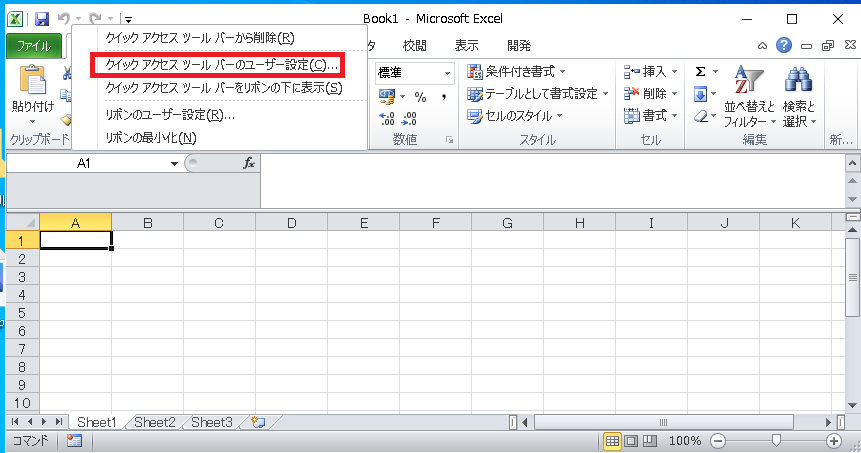
Task: Expand the AutoSum dropdown arrow
Action: click(715, 72)
